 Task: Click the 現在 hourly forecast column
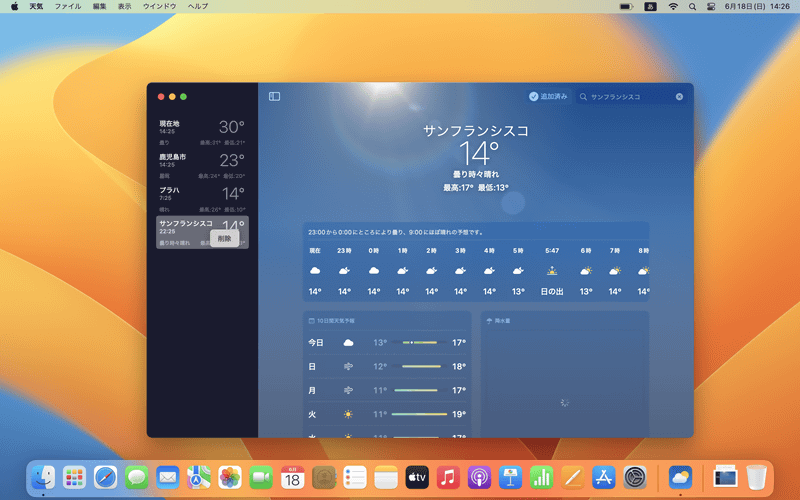315,271
